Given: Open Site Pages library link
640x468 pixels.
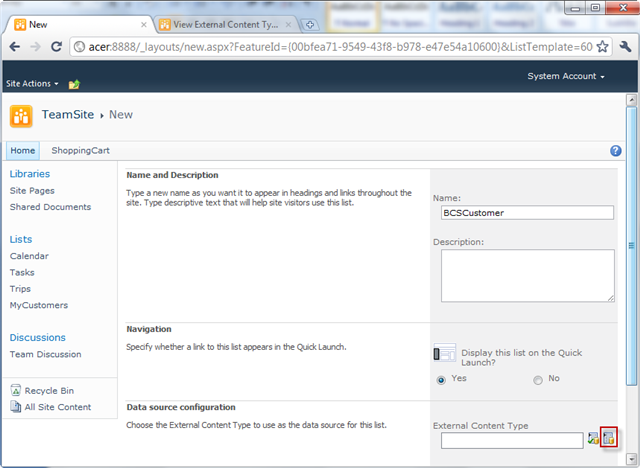Looking at the screenshot, I should [32, 191].
